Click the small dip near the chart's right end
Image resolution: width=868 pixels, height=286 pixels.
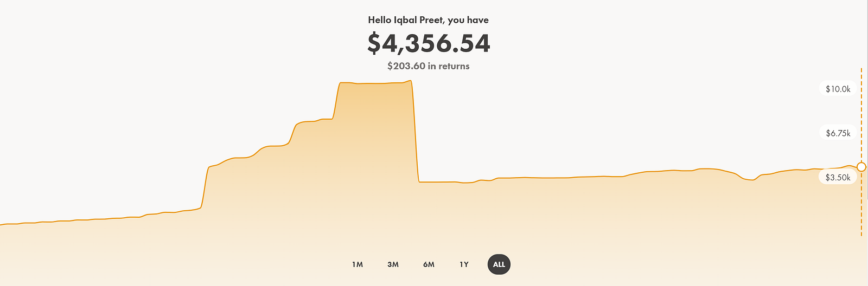750,179
